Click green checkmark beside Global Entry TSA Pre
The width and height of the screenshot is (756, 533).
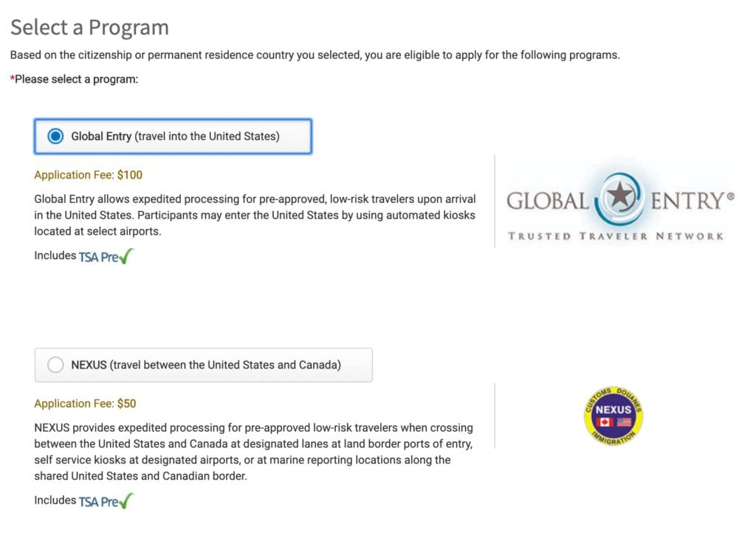127,256
